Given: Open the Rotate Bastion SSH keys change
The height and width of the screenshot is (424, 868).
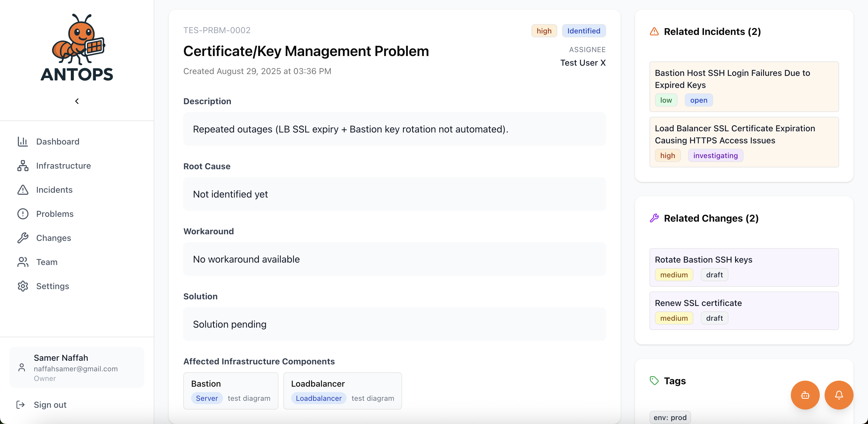Looking at the screenshot, I should click(744, 267).
